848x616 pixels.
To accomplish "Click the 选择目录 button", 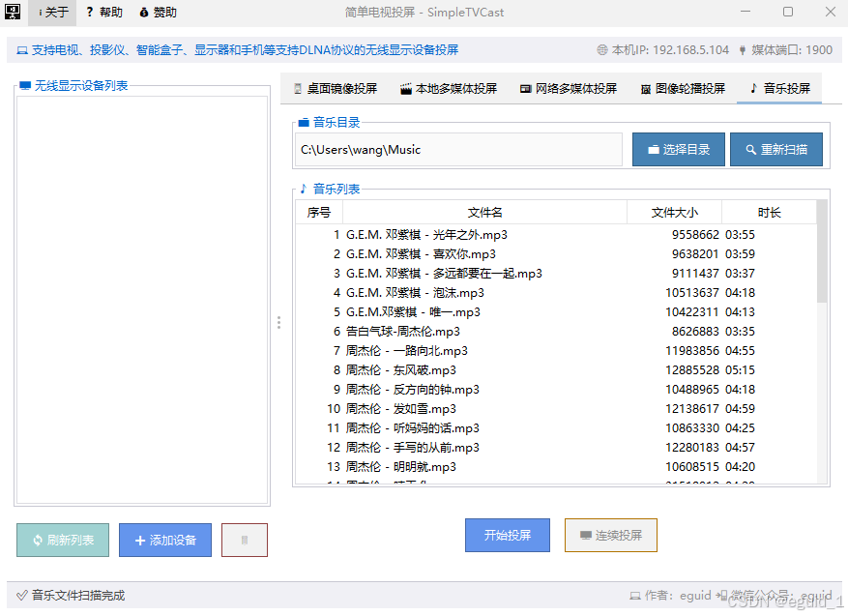I will tap(679, 150).
